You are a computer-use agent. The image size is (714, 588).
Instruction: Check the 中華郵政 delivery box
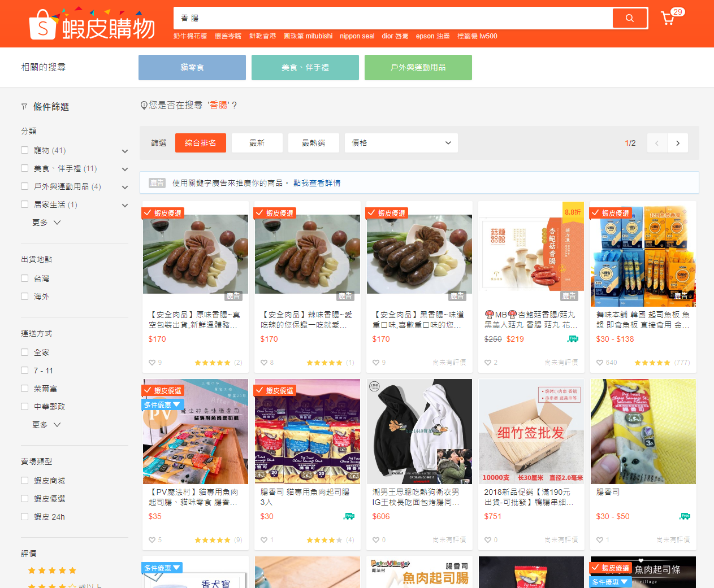(24, 407)
